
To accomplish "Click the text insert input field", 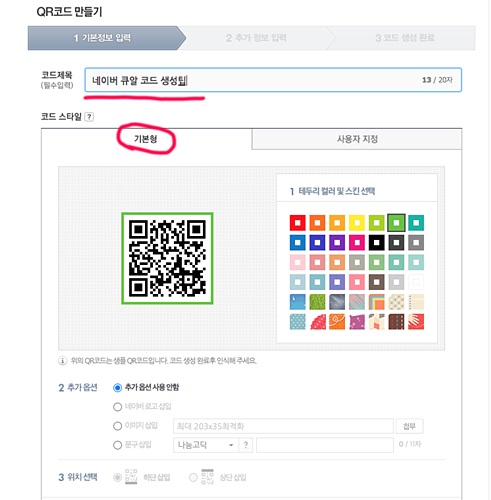I will click(325, 445).
